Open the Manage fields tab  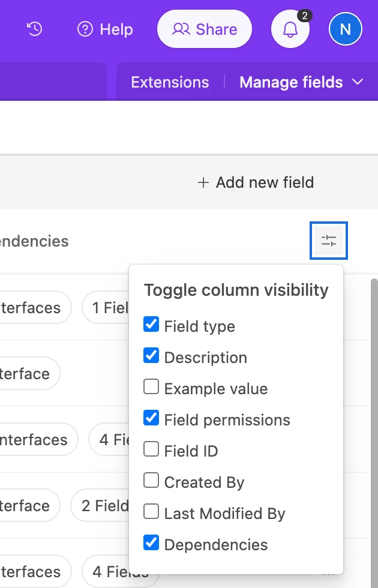(x=291, y=82)
